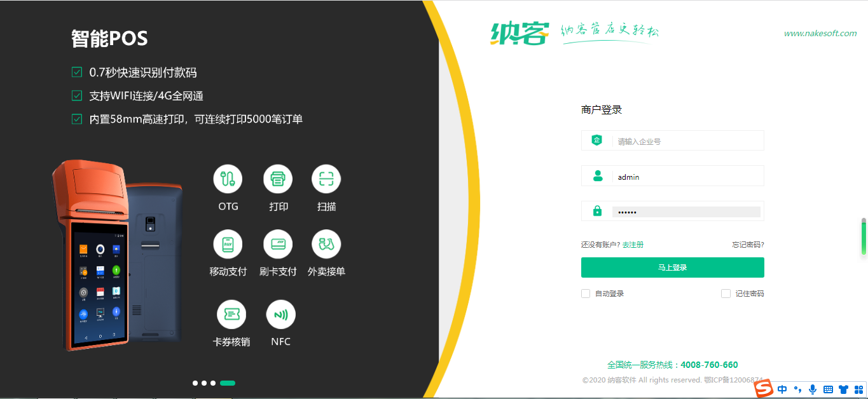Click the 卡券核销 coupon icon
Screen dimensions: 868x399
point(231,314)
